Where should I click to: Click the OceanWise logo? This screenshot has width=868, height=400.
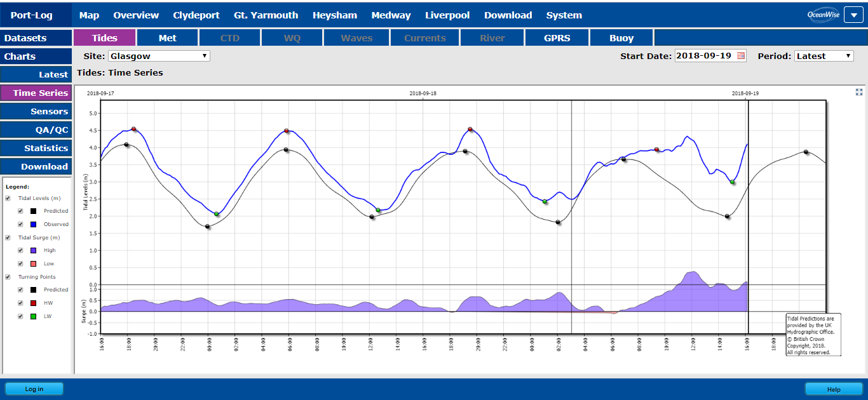824,15
